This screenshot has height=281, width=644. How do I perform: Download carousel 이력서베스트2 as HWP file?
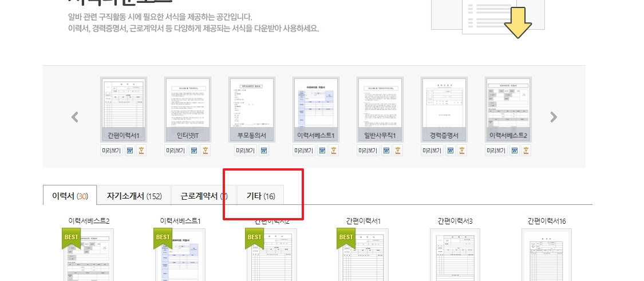[526, 151]
